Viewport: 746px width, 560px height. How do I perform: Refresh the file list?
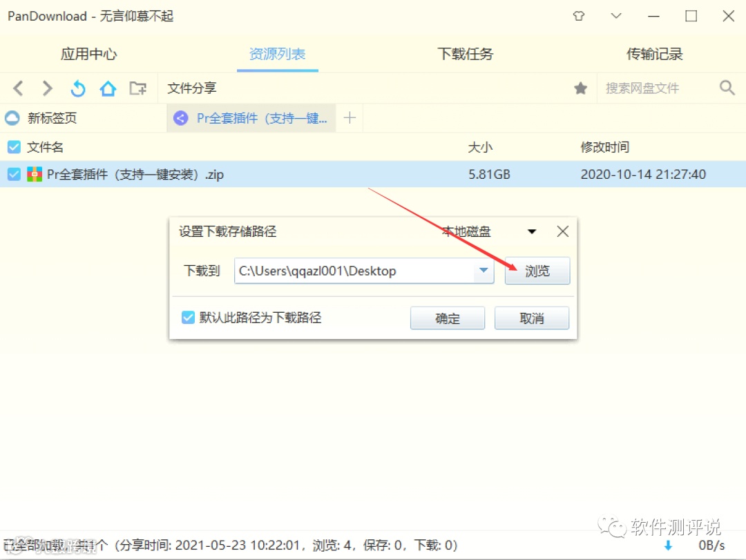point(78,88)
